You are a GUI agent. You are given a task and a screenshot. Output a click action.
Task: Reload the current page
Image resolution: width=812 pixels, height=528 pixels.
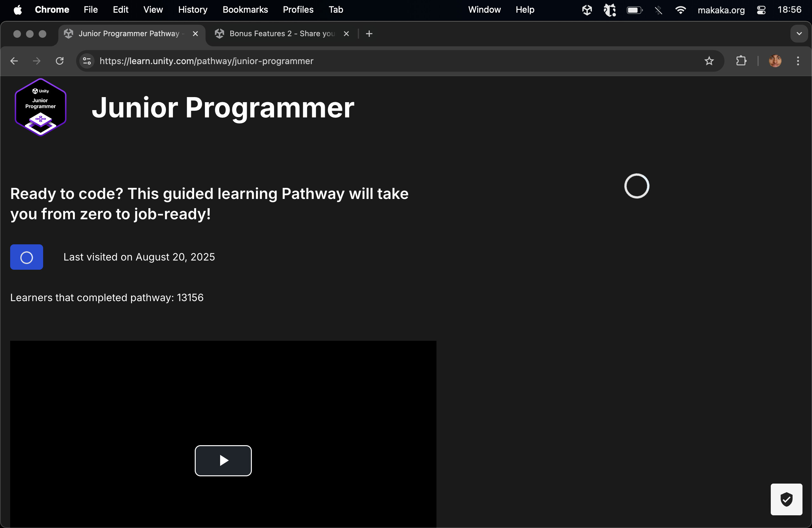(60, 61)
